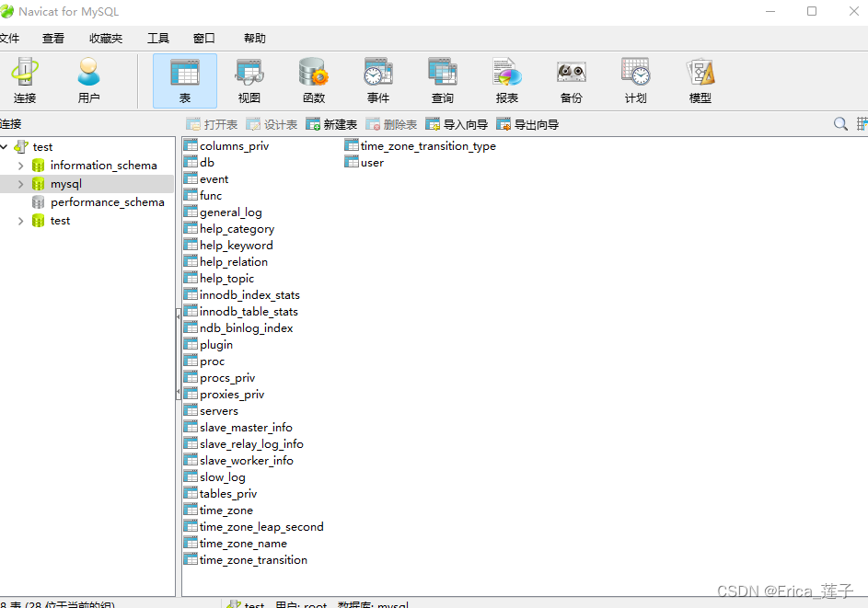Expand the information_schema database node
The height and width of the screenshot is (608, 868).
click(20, 166)
